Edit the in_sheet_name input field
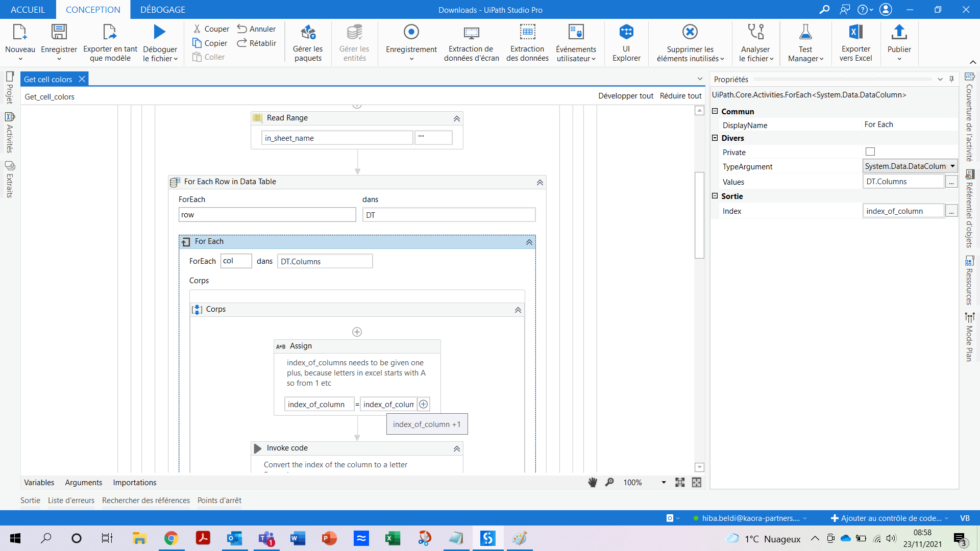The height and width of the screenshot is (551, 980). pyautogui.click(x=337, y=138)
